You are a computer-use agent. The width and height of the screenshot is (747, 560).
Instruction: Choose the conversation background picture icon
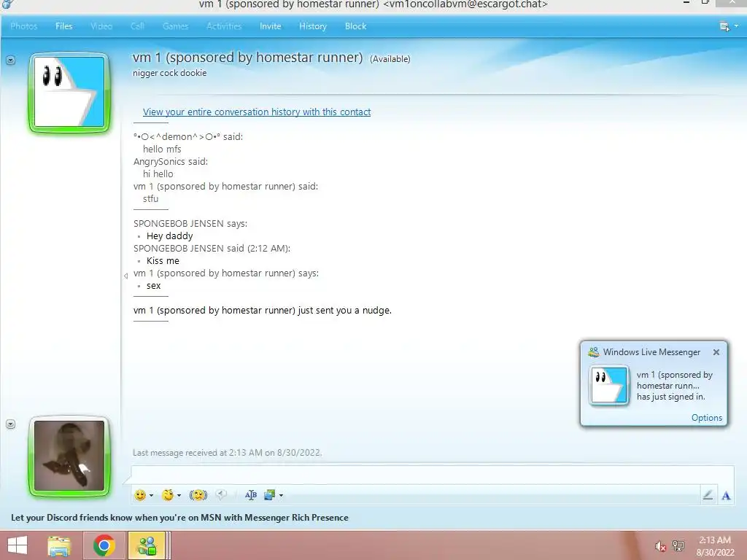tap(270, 495)
